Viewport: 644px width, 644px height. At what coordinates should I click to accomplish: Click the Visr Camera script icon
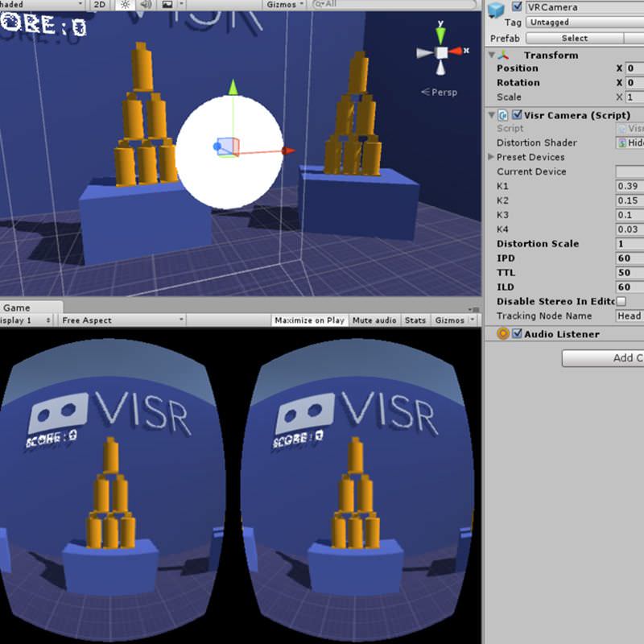click(503, 115)
